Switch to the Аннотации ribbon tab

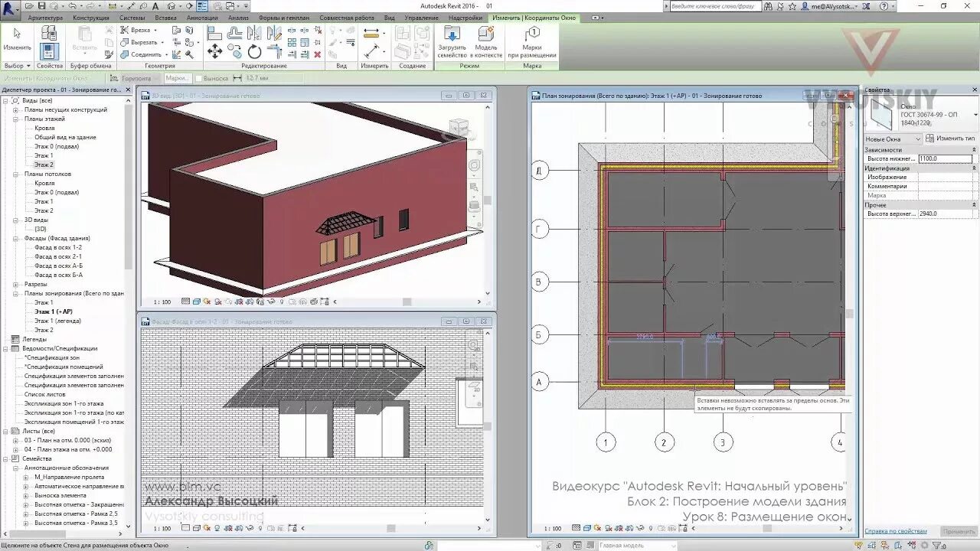click(x=202, y=18)
